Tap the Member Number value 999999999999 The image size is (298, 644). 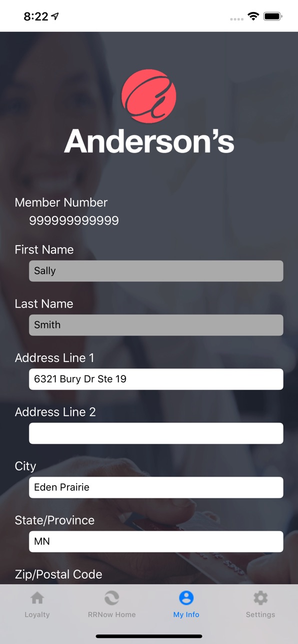click(x=74, y=221)
